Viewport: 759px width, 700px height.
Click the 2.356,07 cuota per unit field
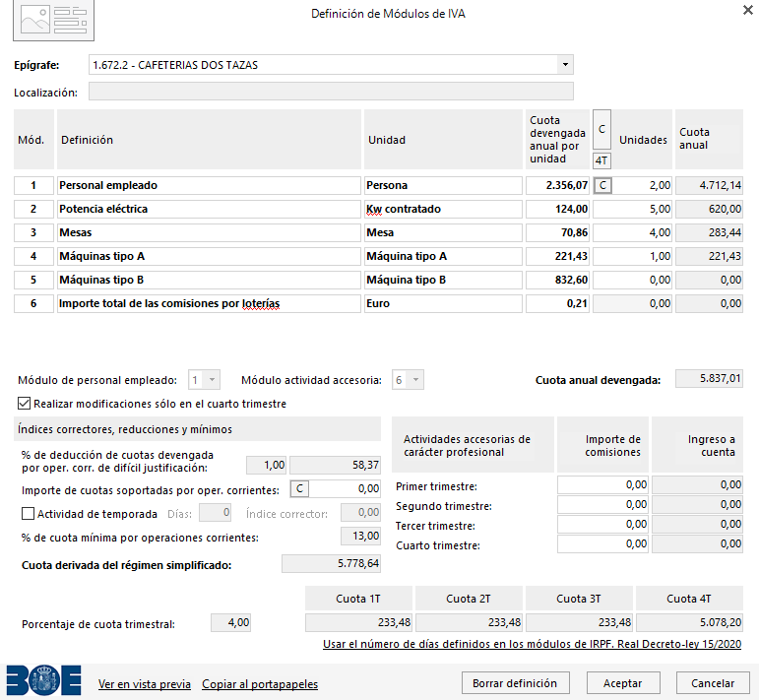point(557,185)
